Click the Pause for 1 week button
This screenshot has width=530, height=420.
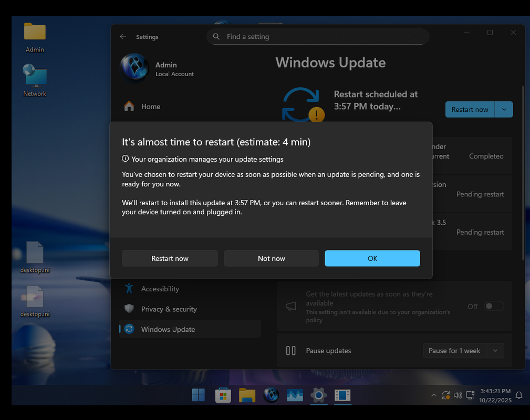click(x=454, y=351)
